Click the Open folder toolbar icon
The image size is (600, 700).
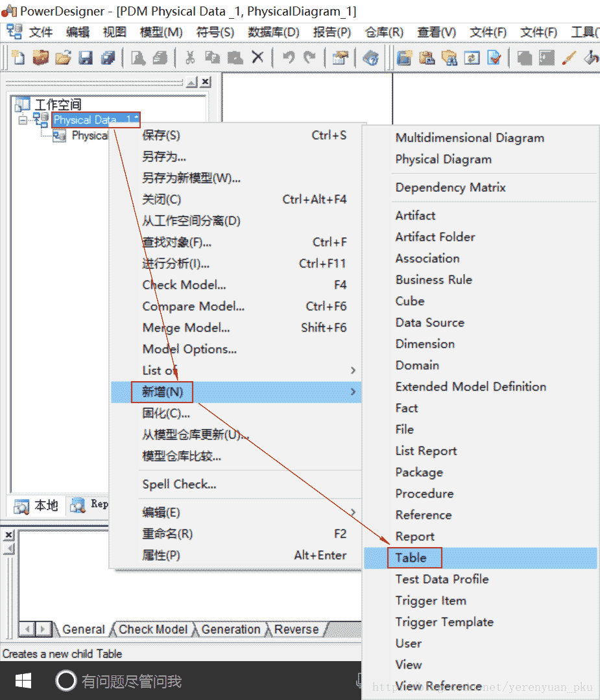(x=64, y=58)
